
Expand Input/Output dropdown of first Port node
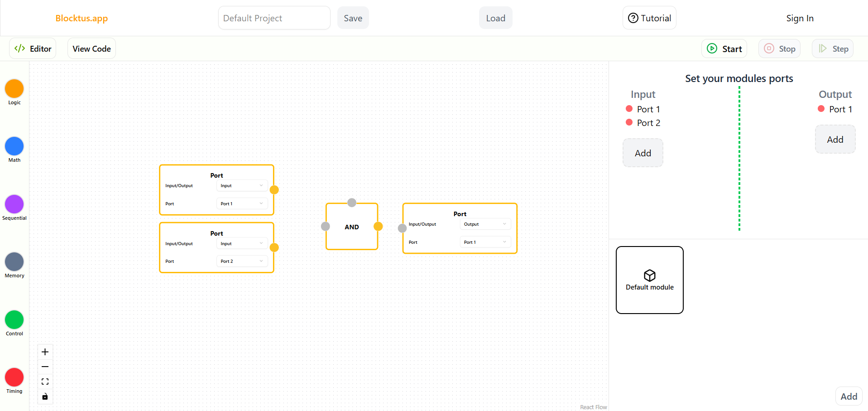pos(242,186)
